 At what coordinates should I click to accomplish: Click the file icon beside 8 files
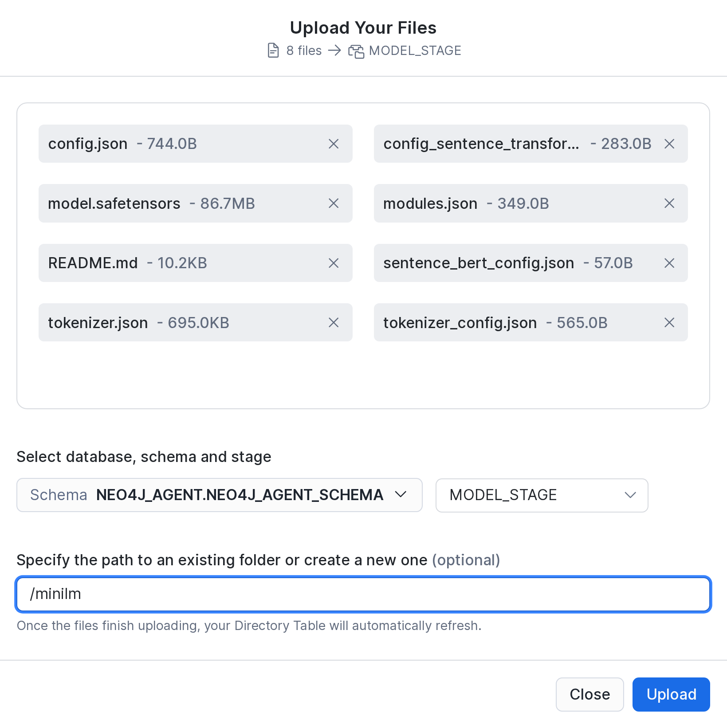click(274, 51)
